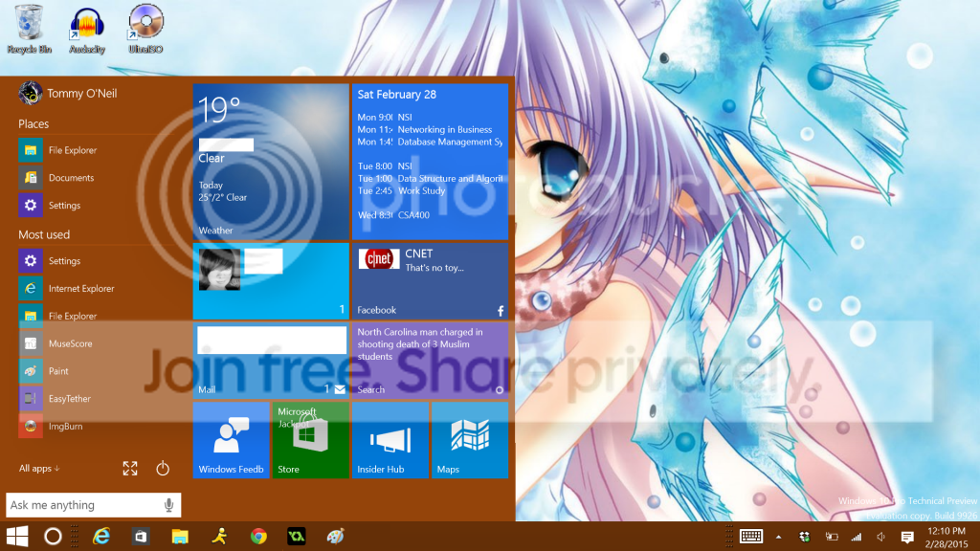This screenshot has width=980, height=551.
Task: Click the microphone in the search box
Action: (x=168, y=505)
